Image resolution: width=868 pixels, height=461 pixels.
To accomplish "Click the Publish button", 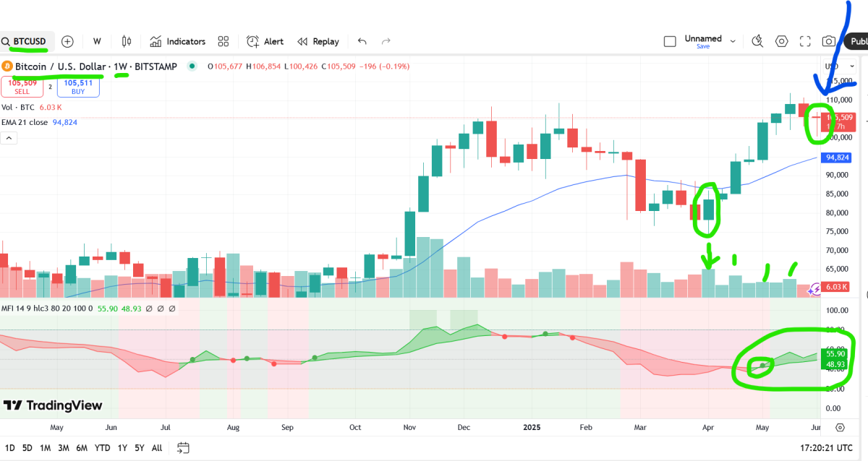I will point(856,41).
